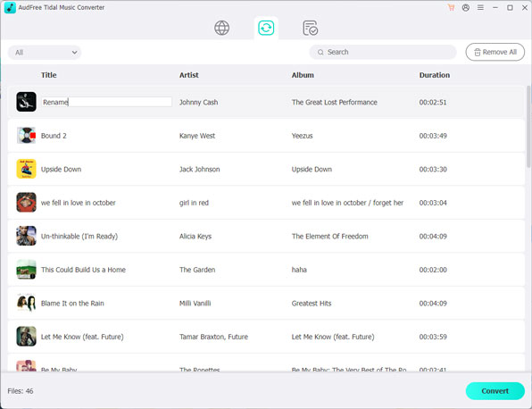Click inside the Rename title field

coord(106,102)
